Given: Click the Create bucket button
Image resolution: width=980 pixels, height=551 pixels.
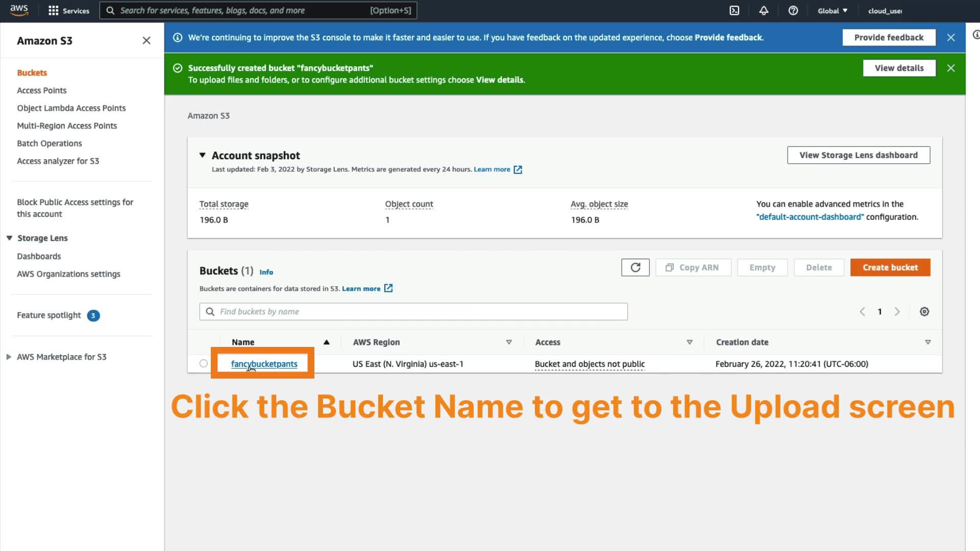Looking at the screenshot, I should click(x=890, y=267).
